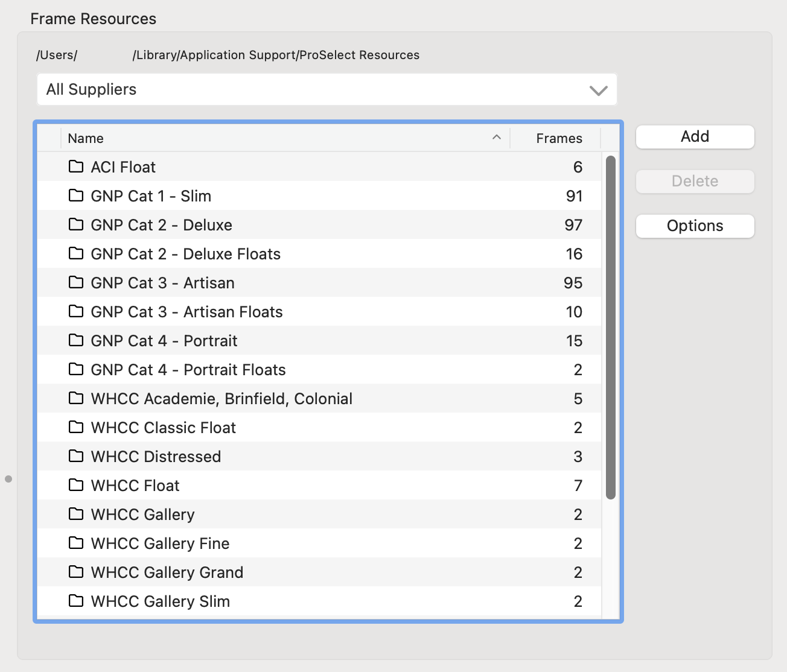
Task: Click the WHCC Gallery Slim folder icon
Action: [x=76, y=601]
